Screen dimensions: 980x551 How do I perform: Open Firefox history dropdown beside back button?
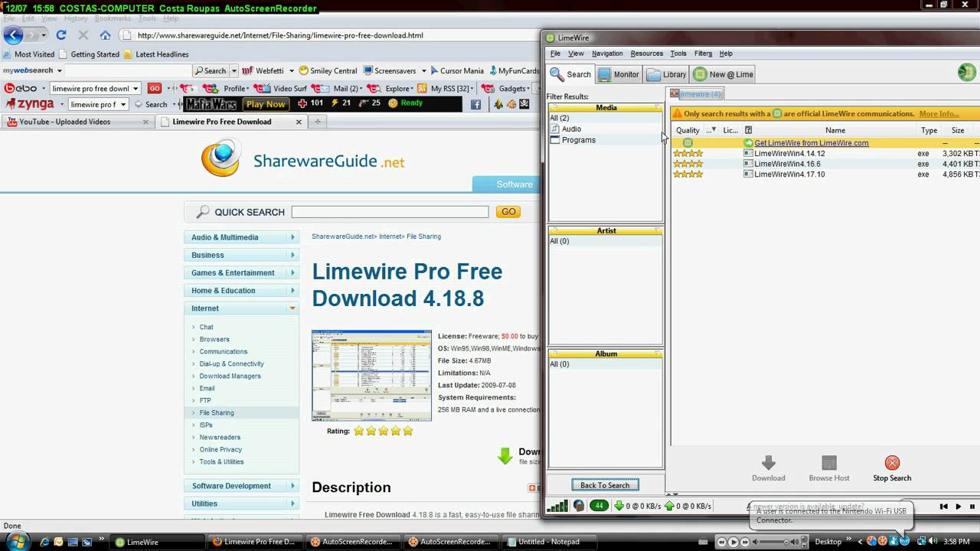point(44,35)
